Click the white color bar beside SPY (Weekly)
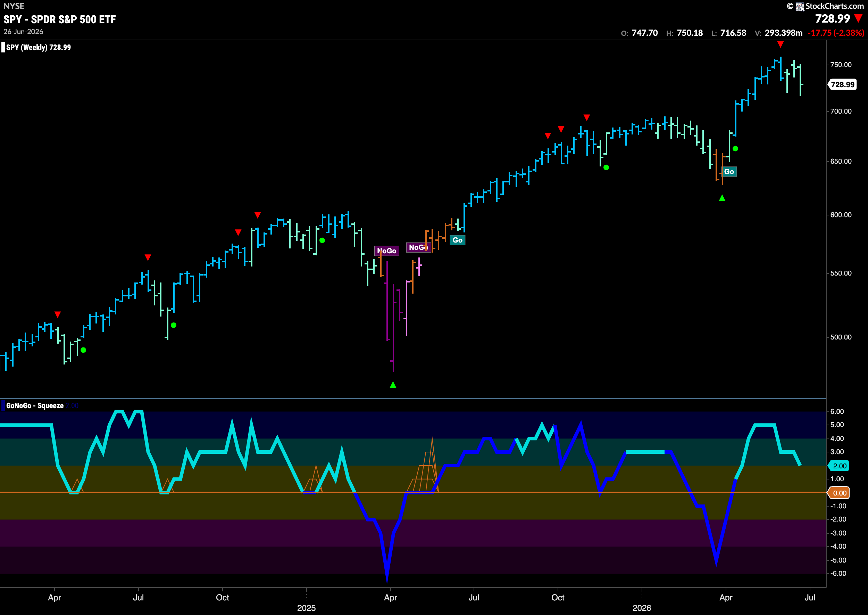 [3, 47]
